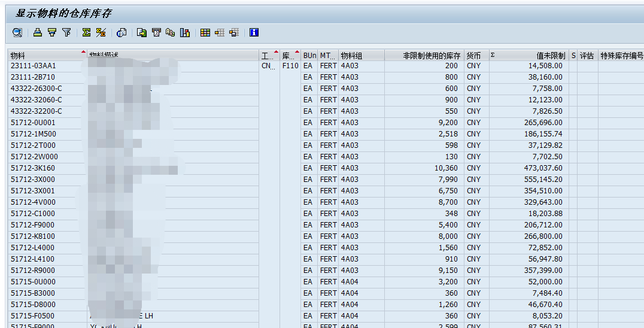Click the value 52,000.00
644x328 pixels.
[x=545, y=282]
